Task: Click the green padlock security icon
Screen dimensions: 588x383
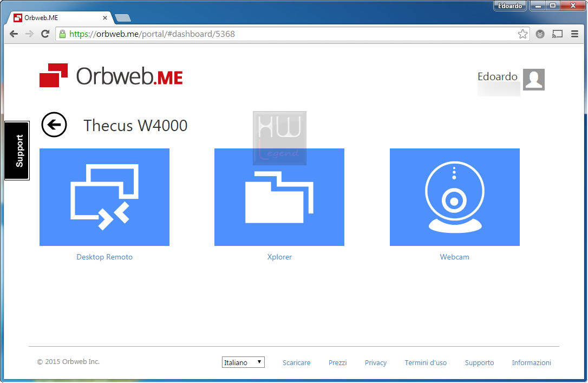Action: coord(63,34)
